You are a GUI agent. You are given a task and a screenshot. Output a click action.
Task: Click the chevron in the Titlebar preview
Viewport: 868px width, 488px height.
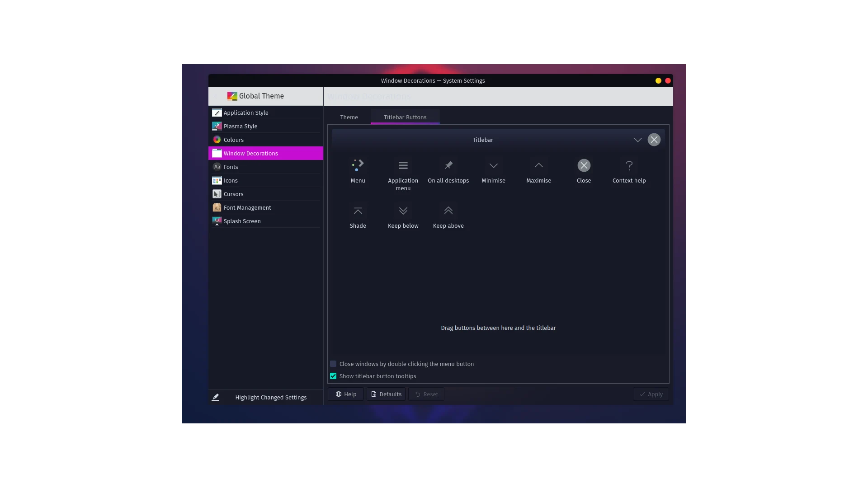point(637,140)
